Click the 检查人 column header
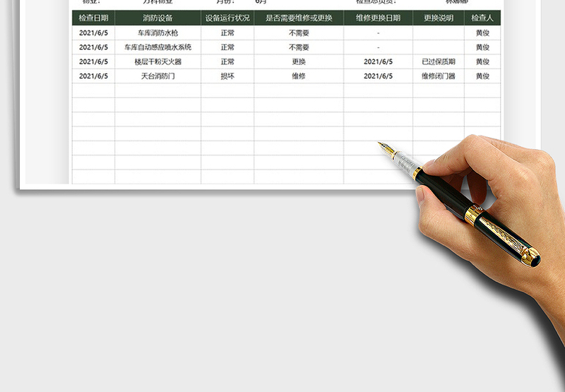The width and height of the screenshot is (565, 392). coord(482,18)
